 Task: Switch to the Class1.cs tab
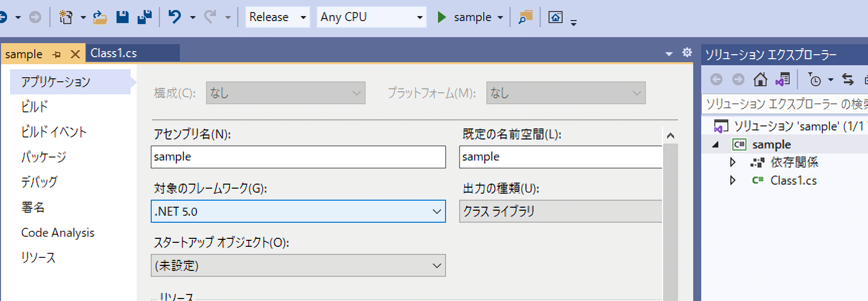click(114, 53)
